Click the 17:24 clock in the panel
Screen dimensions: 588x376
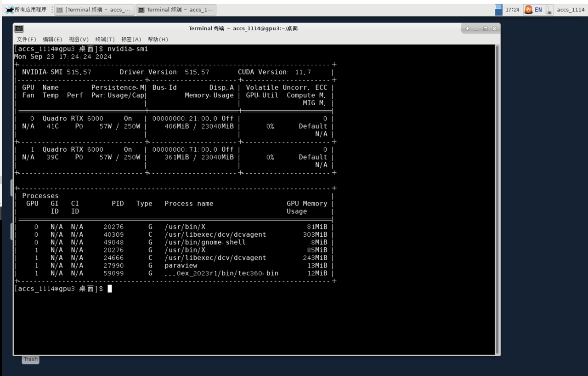(512, 10)
